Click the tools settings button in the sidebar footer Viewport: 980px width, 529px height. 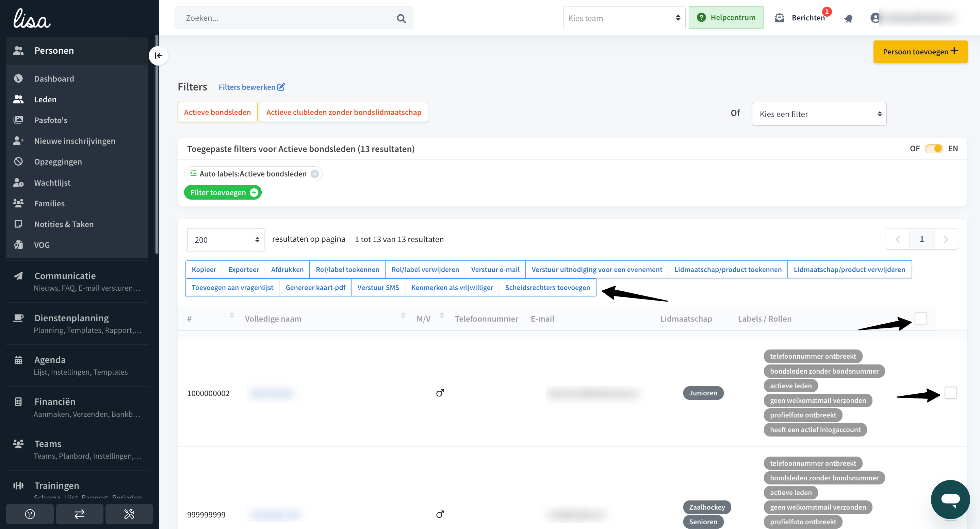(129, 514)
